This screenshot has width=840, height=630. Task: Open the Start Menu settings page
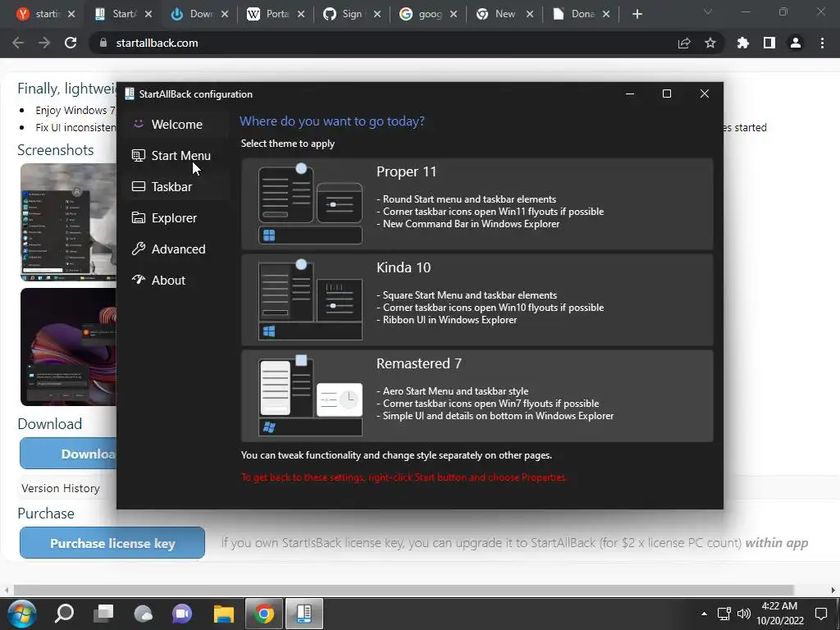(x=176, y=155)
